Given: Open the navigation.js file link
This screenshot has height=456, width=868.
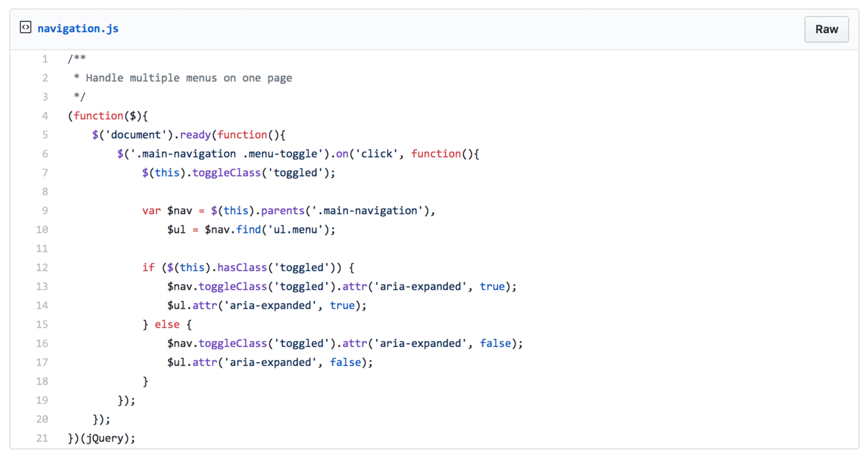Looking at the screenshot, I should 78,28.
